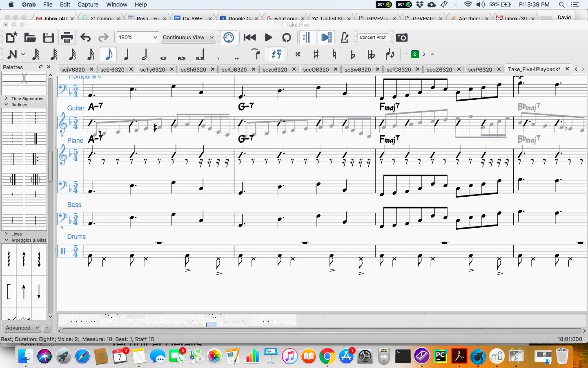Toggle Concert Pitch
This screenshot has width=588, height=368.
[373, 37]
